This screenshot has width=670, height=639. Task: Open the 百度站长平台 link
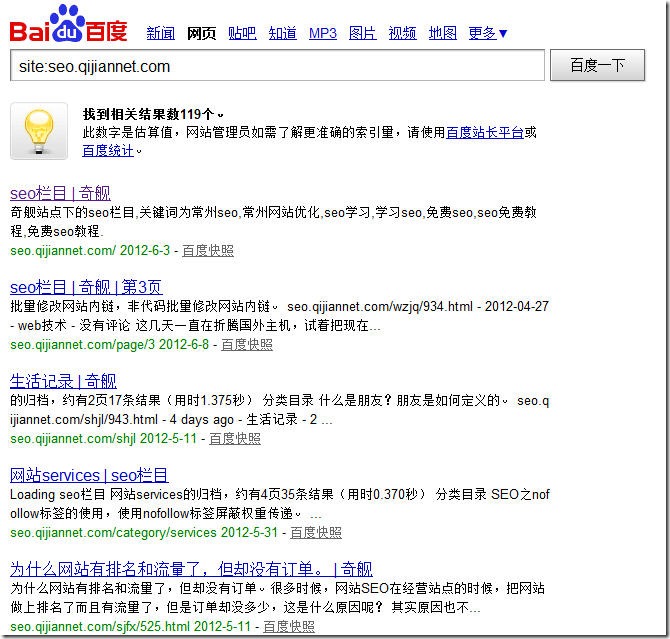coord(485,133)
